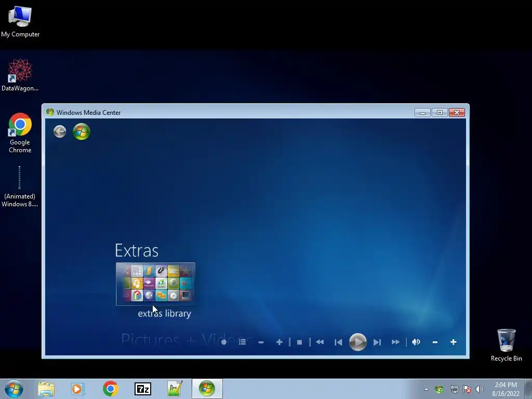Click channel down minus button

coord(261,342)
